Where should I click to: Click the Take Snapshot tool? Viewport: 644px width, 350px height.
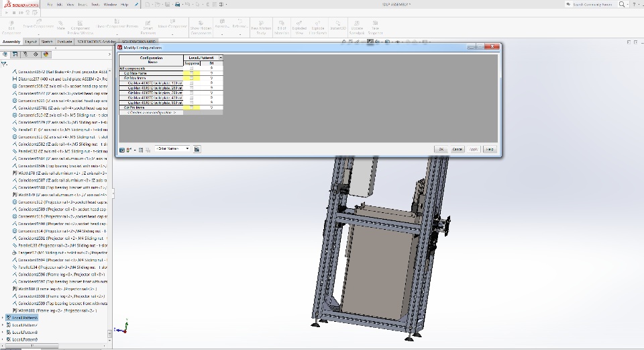(375, 28)
